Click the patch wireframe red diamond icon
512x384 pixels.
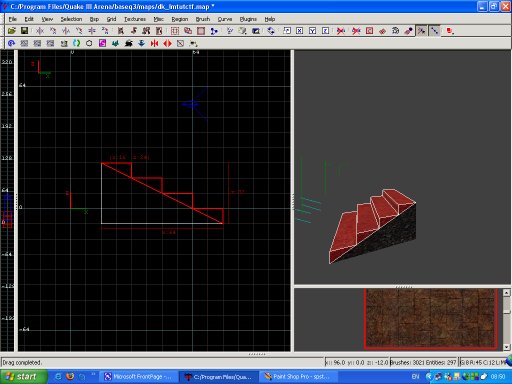point(382,31)
